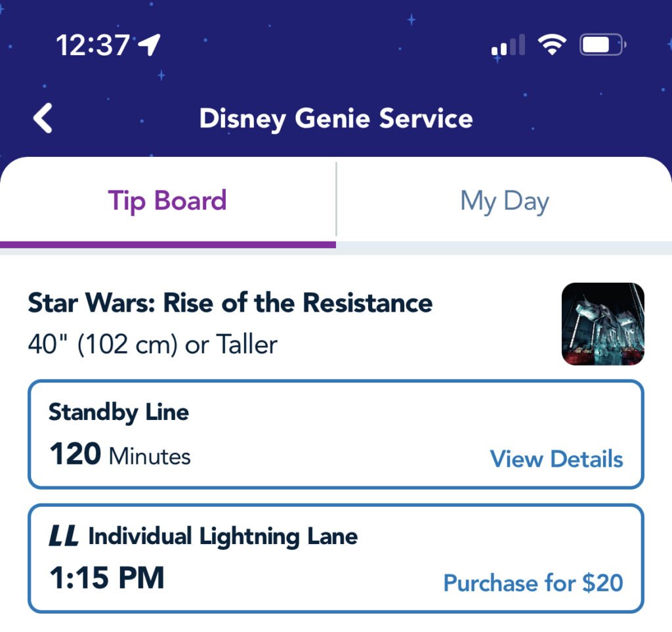Viewport: 672px width, 632px height.
Task: Switch to the My Day tab
Action: (504, 201)
